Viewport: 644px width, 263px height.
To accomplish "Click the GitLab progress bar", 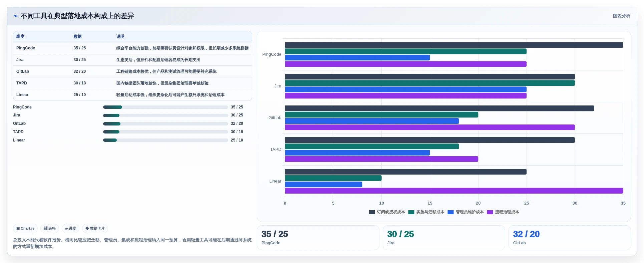I will 166,124.
